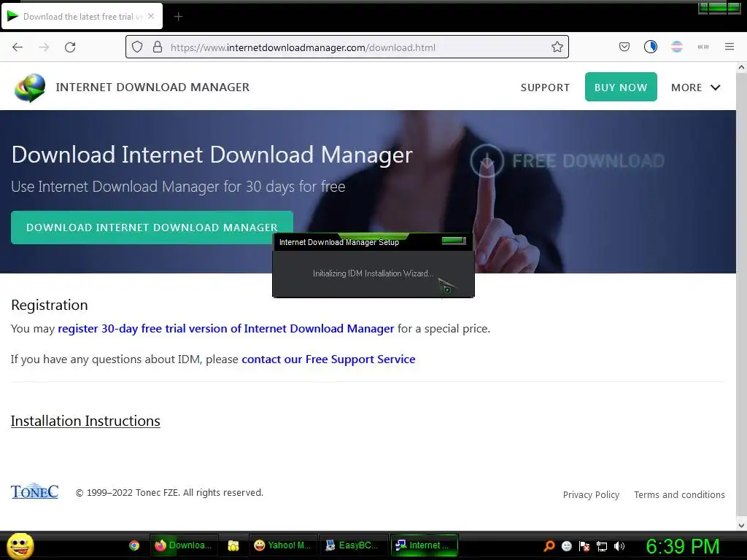Close the Download the latest free trial tab

151,16
